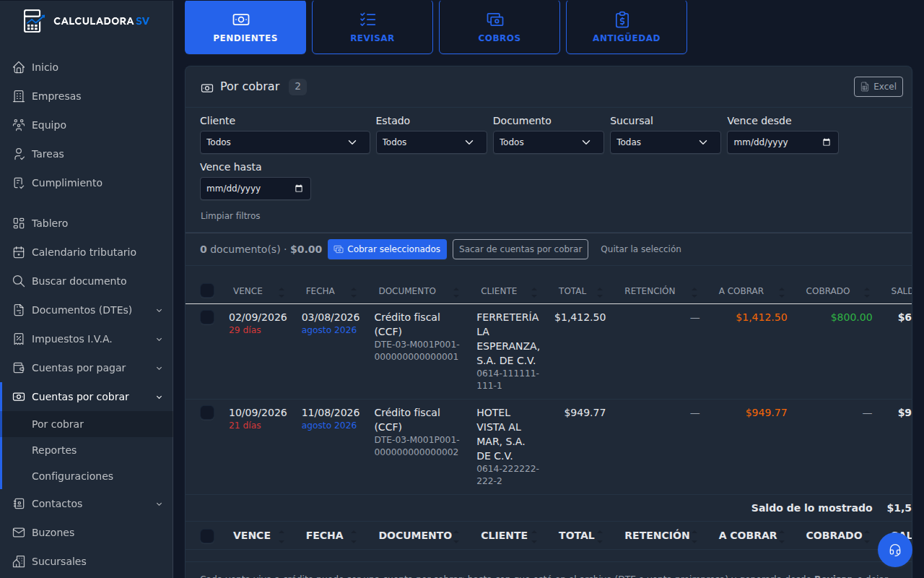Tick the select-all checkbox in table header
924x578 pixels.
(x=207, y=290)
